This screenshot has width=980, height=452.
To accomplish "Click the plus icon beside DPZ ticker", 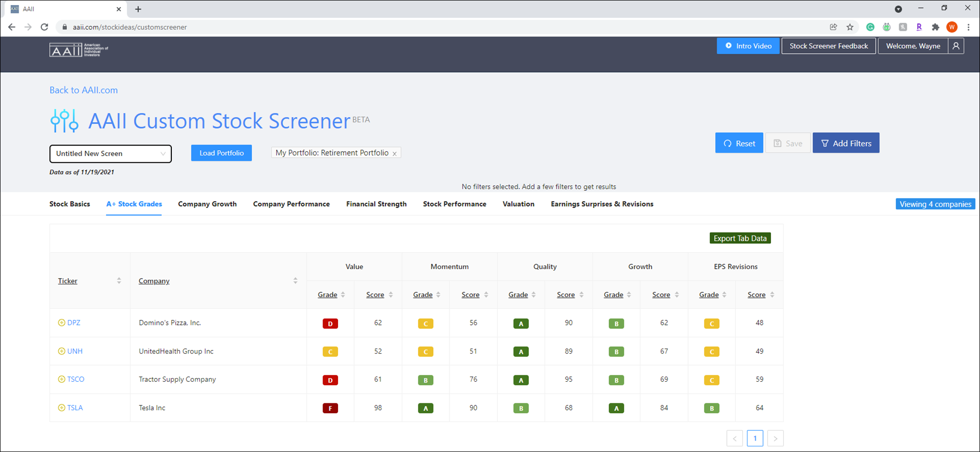I will tap(61, 322).
